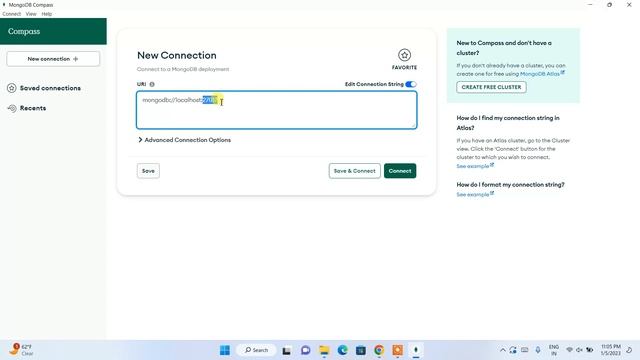The height and width of the screenshot is (360, 640).
Task: Open the notification center icon
Action: 629,350
